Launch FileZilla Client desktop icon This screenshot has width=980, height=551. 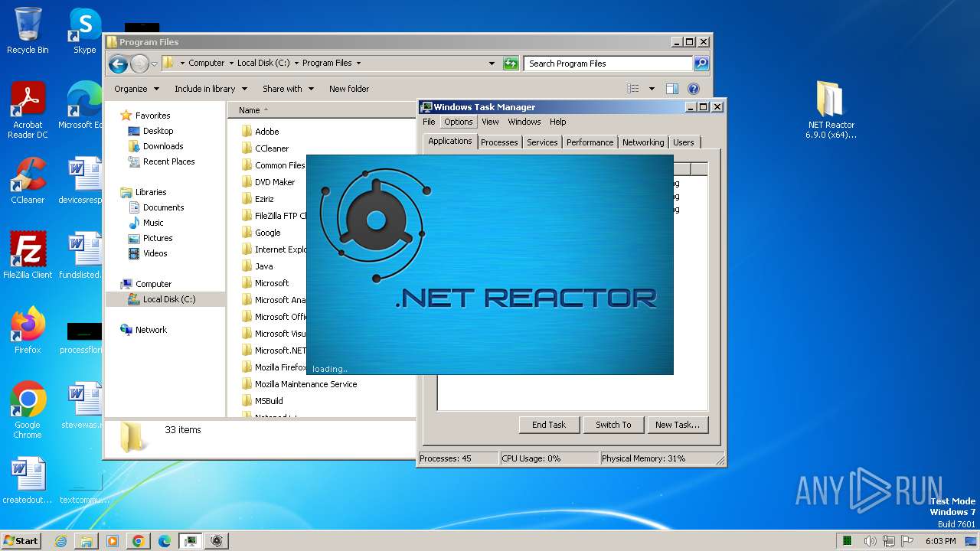pos(28,255)
